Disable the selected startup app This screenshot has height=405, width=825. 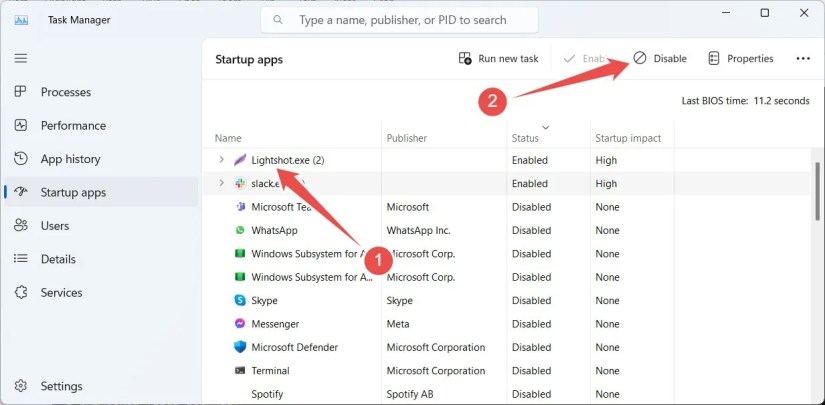pos(660,59)
